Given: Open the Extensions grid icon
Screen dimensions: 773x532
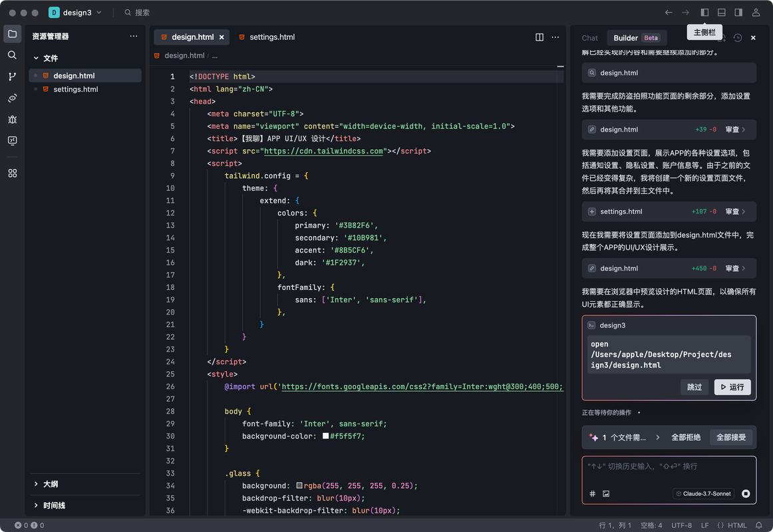Looking at the screenshot, I should click(x=13, y=174).
